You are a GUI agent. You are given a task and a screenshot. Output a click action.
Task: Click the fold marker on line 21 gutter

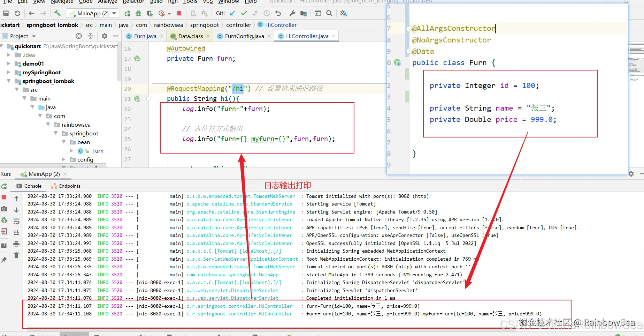tap(148, 99)
